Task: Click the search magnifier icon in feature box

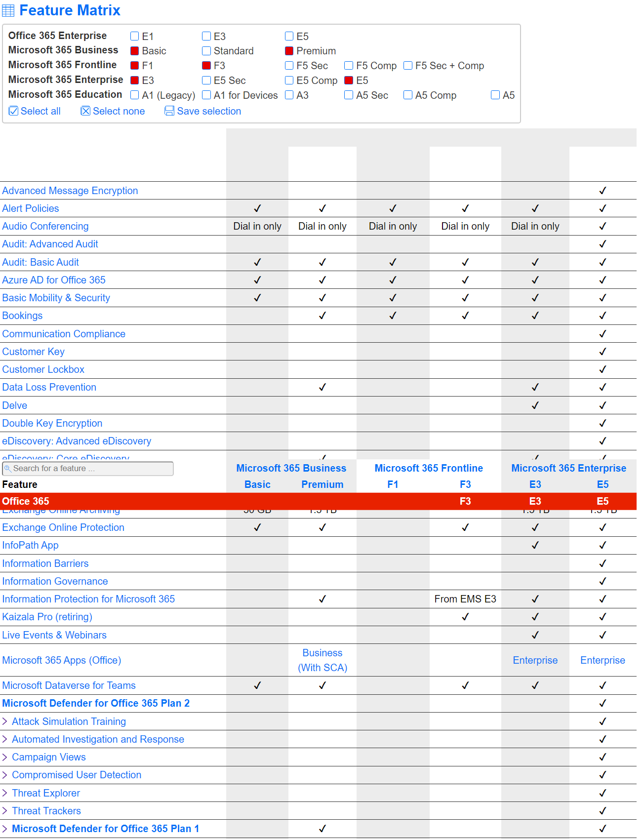Action: 8,469
